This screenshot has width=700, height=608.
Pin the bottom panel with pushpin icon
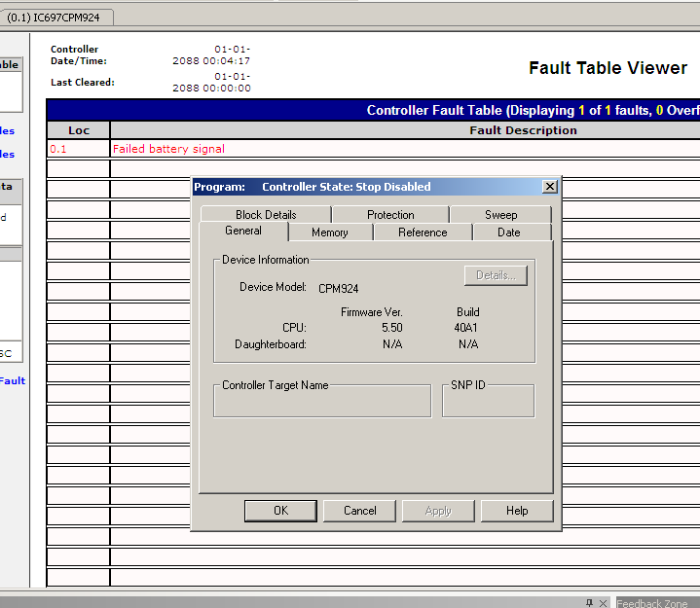click(590, 603)
